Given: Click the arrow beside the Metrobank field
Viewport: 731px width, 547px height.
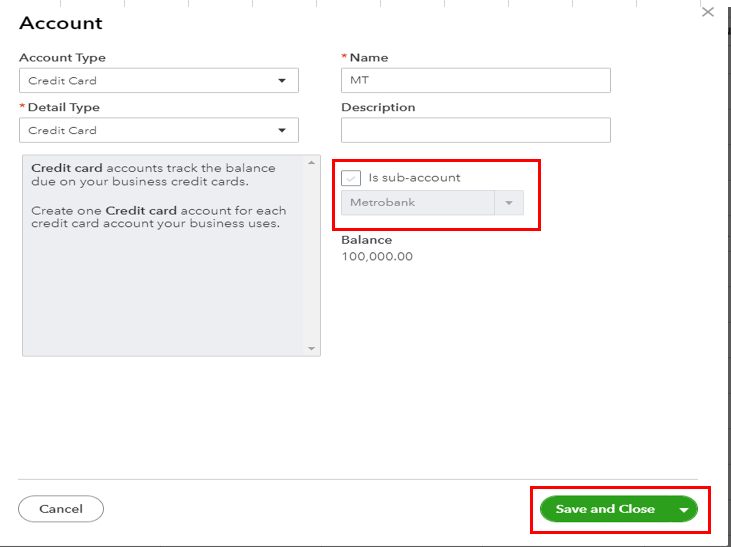Looking at the screenshot, I should tap(508, 203).
